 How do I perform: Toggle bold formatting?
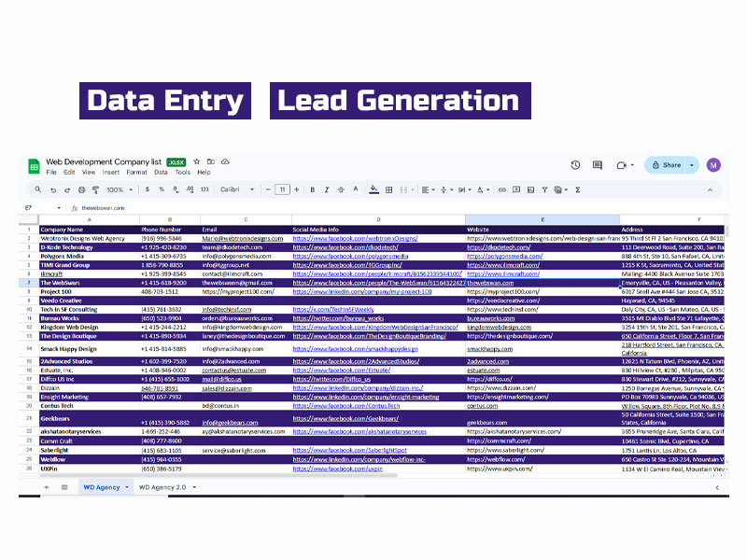tap(313, 189)
